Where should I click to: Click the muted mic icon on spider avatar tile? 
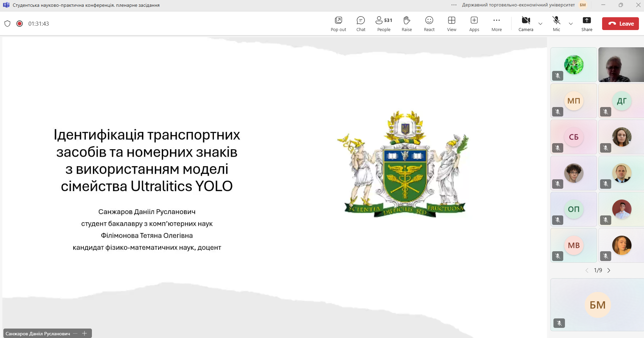(x=558, y=76)
